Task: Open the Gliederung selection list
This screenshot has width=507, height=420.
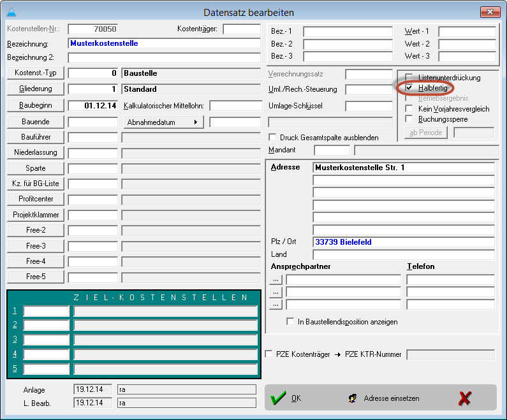Action: (x=34, y=89)
